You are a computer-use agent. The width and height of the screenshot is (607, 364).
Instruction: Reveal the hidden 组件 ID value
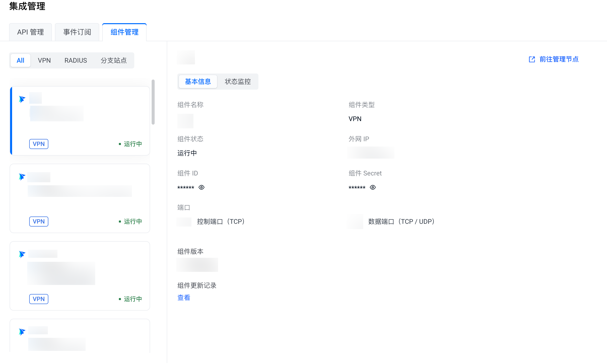point(201,187)
